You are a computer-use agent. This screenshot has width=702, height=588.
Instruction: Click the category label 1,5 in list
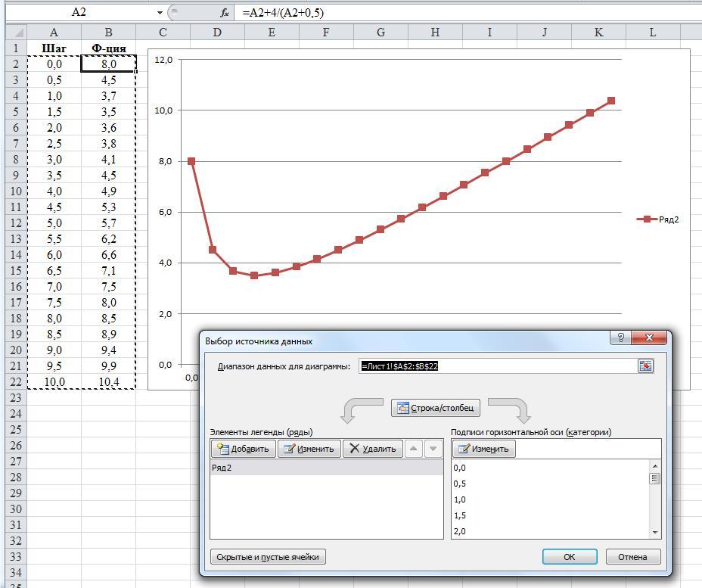459,515
